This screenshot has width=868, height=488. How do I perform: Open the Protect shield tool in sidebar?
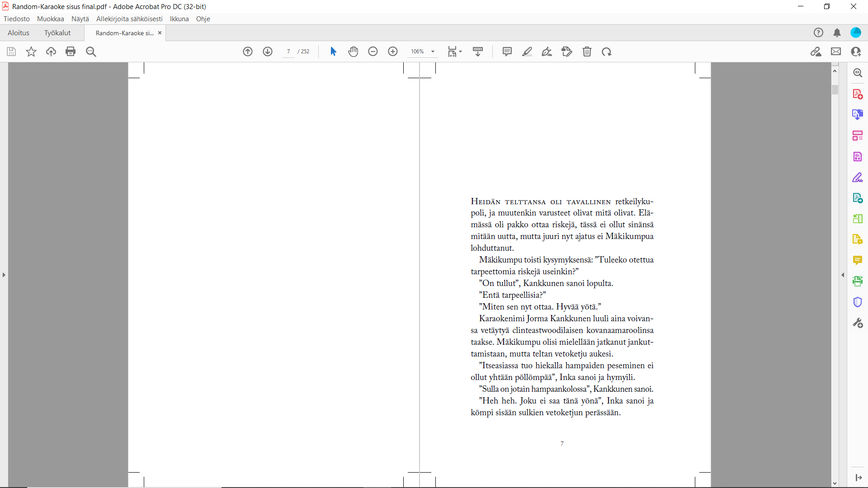coord(858,302)
